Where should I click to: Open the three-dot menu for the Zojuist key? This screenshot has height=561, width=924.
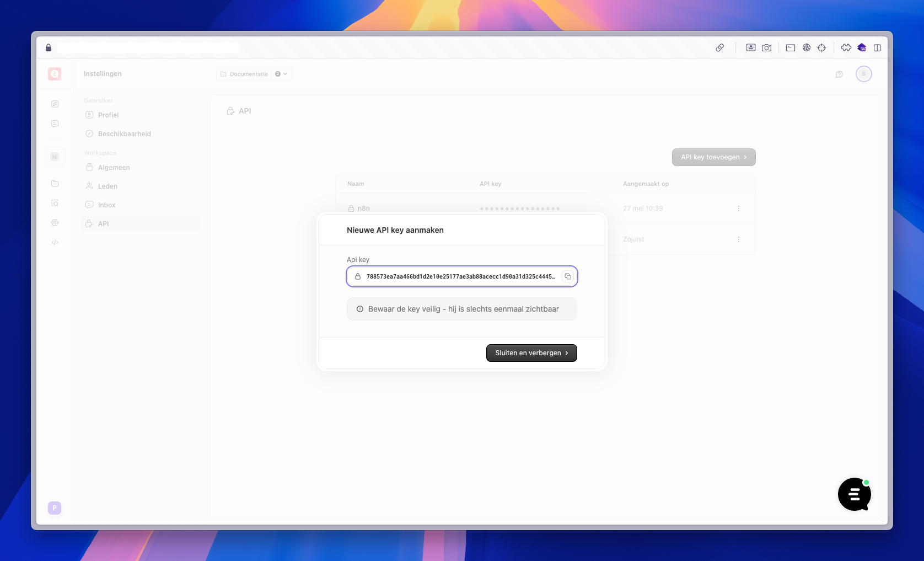[x=738, y=239]
